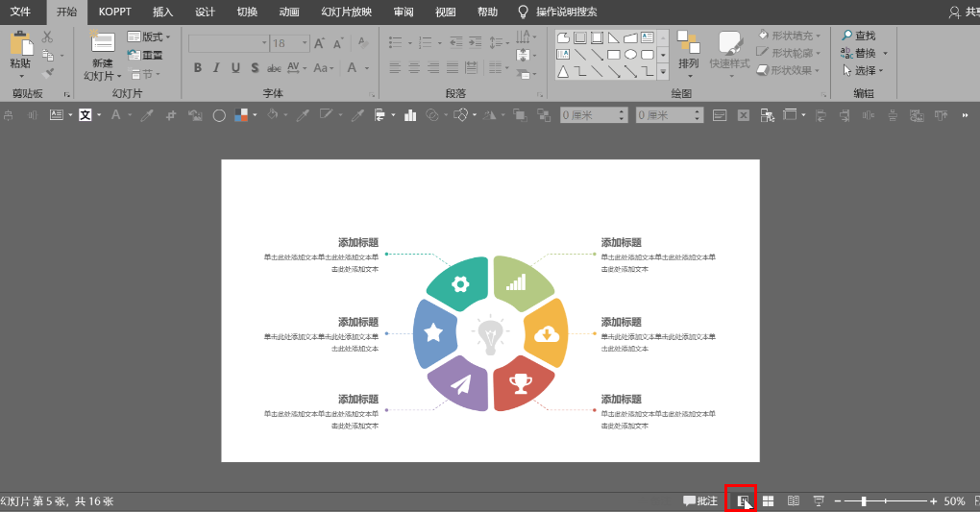Increase font size with the large A icon
The height and width of the screenshot is (512, 980).
319,43
